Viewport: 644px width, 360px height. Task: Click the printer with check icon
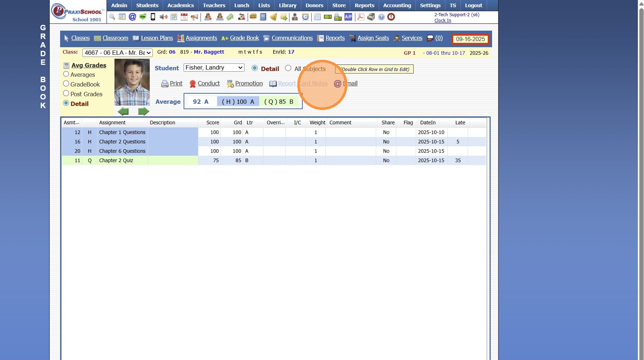[338, 17]
